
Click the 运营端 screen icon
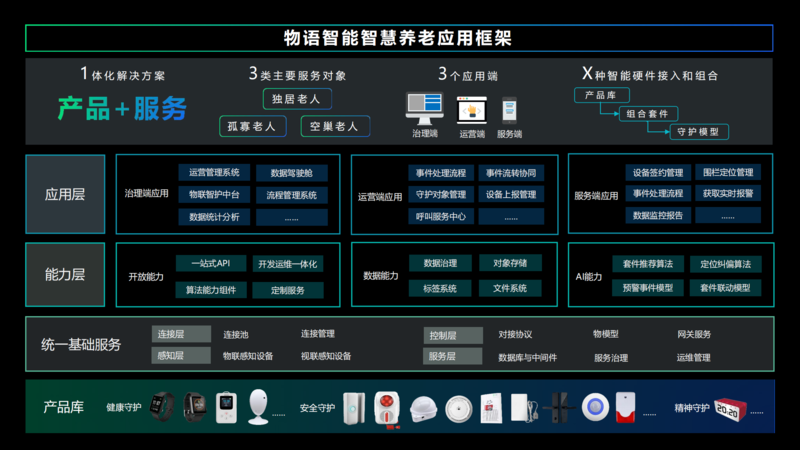tap(471, 109)
